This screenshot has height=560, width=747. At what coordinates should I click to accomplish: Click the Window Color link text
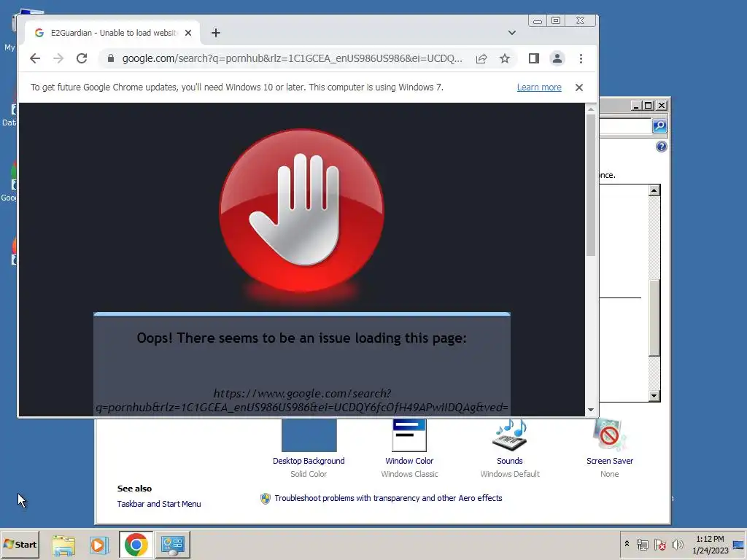coord(409,461)
